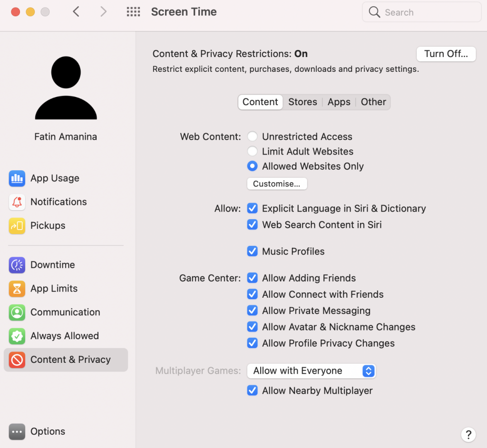Click the red Content & Privacy icon
The width and height of the screenshot is (487, 448).
pos(17,360)
